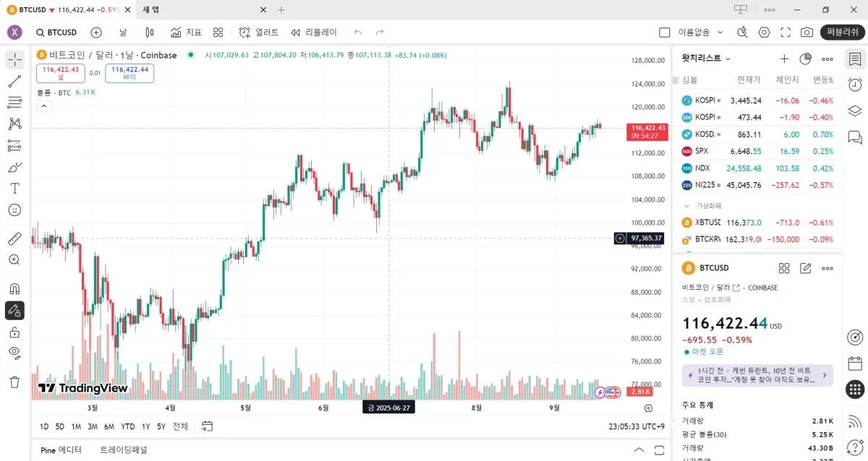Click the 퍼블리쉬 button
The image size is (868, 461).
[842, 33]
